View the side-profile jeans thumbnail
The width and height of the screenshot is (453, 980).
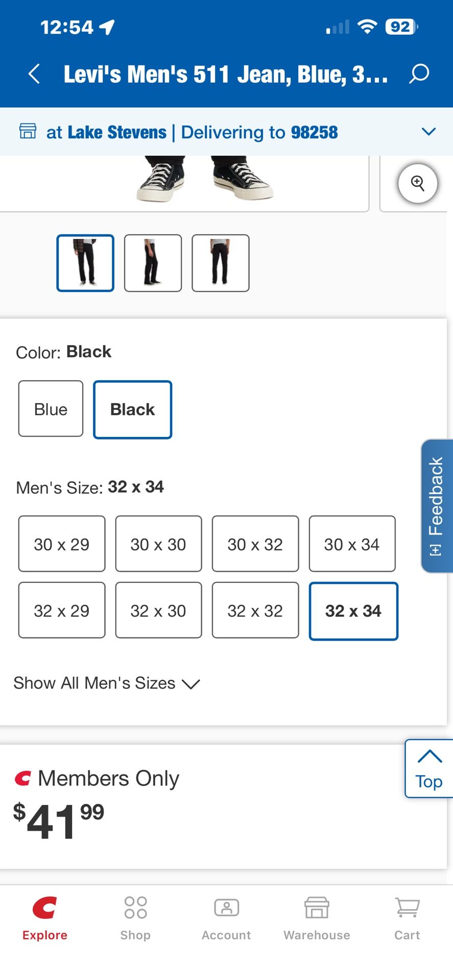point(153,263)
